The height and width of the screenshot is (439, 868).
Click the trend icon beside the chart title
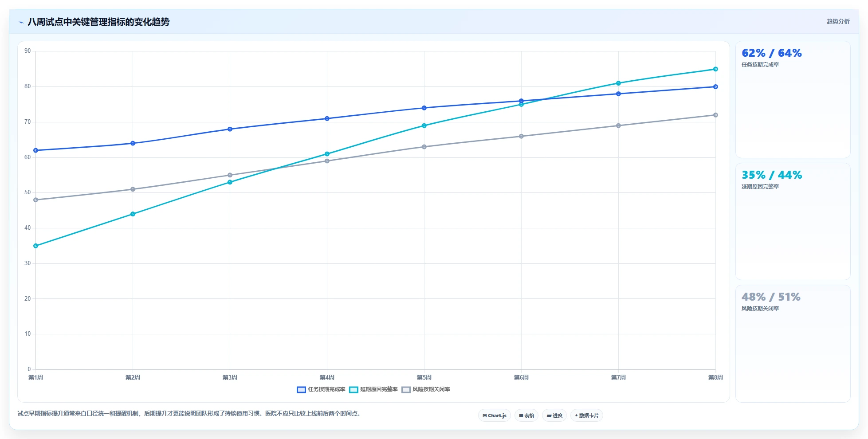point(21,22)
